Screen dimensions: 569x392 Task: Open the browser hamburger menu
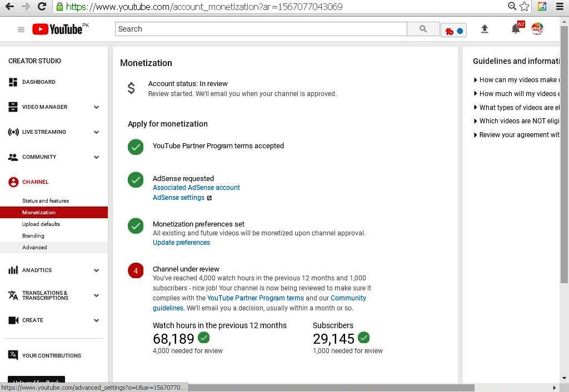tap(560, 6)
